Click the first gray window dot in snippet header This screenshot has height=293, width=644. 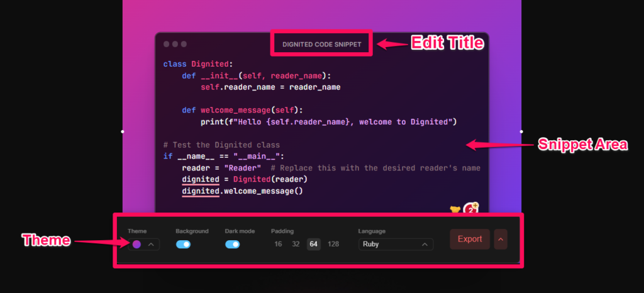click(166, 44)
